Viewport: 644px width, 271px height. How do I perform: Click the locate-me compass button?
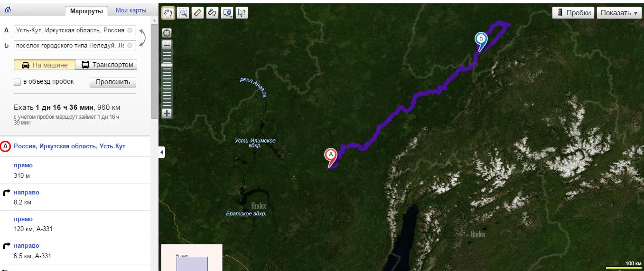[167, 33]
